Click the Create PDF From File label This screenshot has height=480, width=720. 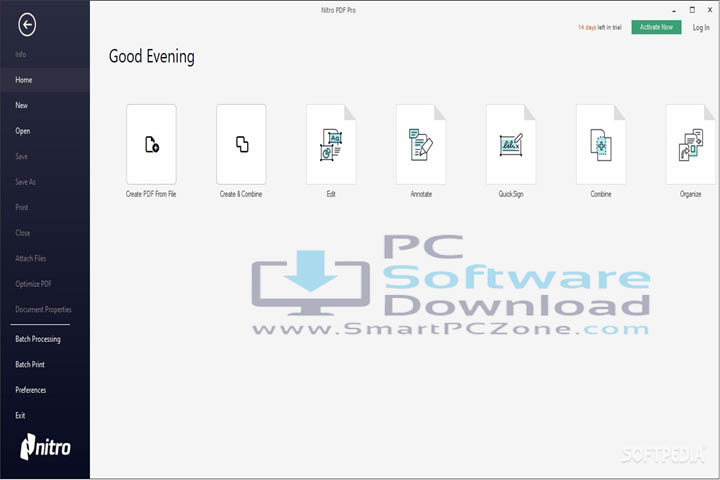[151, 194]
